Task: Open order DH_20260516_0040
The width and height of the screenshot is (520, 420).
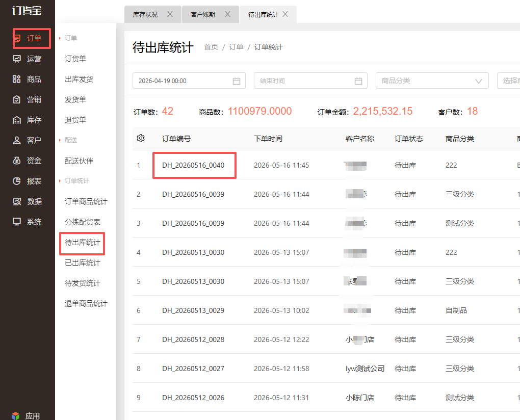Action: point(193,165)
